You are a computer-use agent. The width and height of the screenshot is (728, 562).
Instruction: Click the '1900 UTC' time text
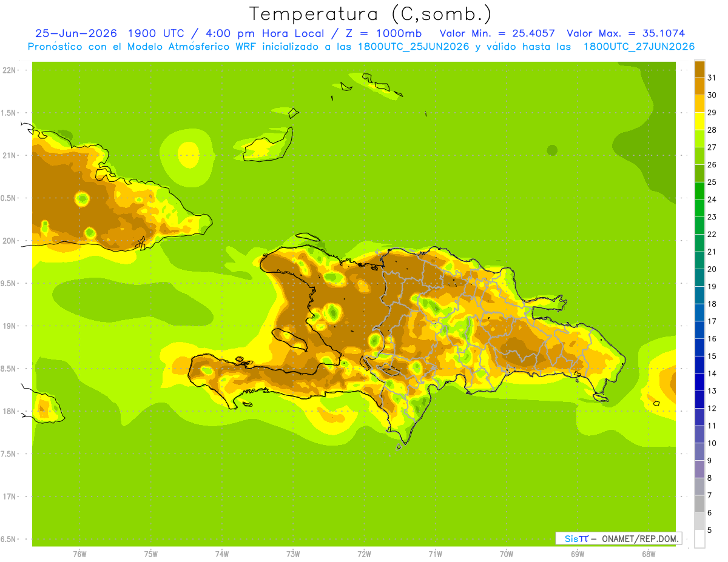155,33
